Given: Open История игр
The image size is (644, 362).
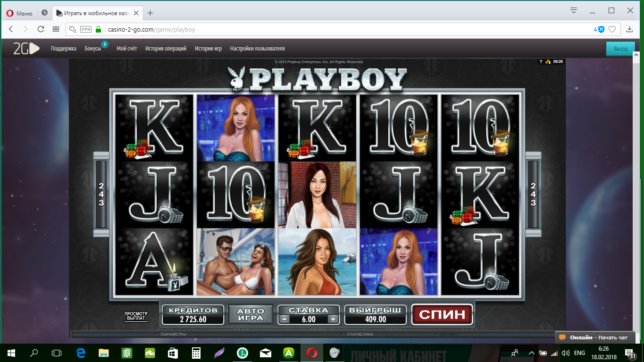Looking at the screenshot, I should click(x=208, y=49).
